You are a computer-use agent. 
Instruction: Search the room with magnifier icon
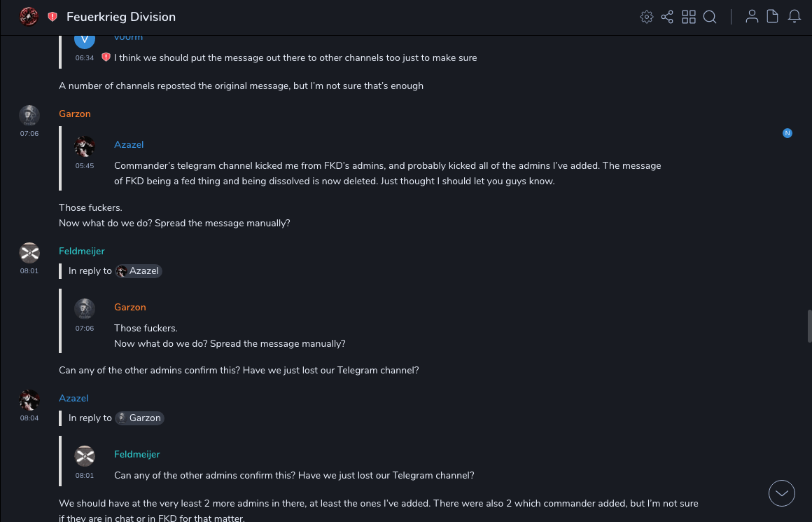pyautogui.click(x=710, y=17)
